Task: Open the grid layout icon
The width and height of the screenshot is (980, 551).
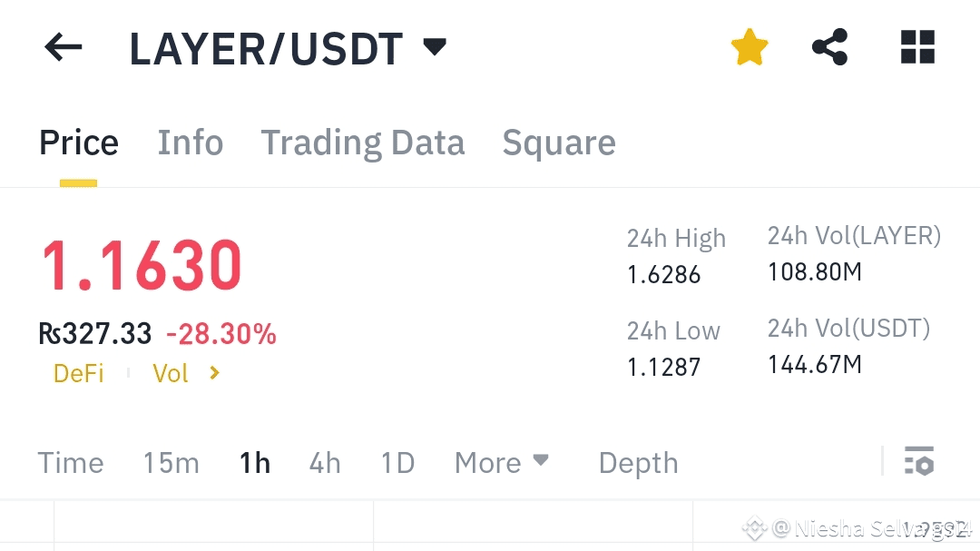Action: (x=917, y=47)
